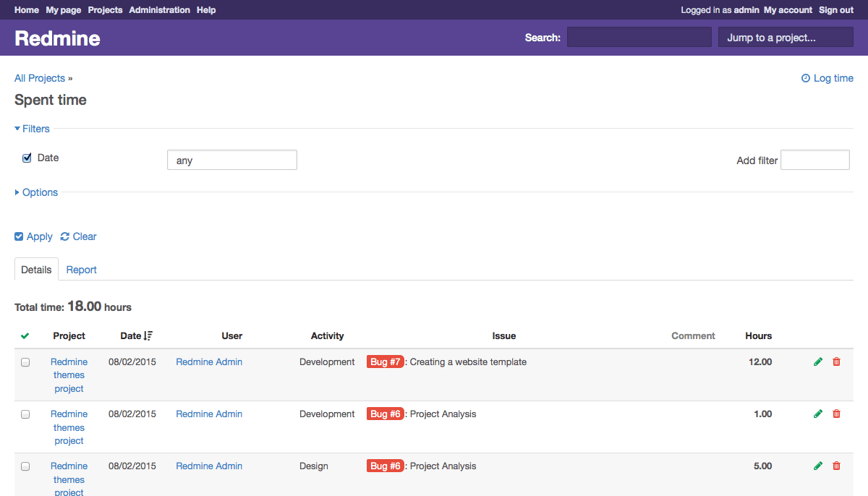868x496 pixels.
Task: Open the Date filter 'any' dropdown
Action: click(232, 160)
